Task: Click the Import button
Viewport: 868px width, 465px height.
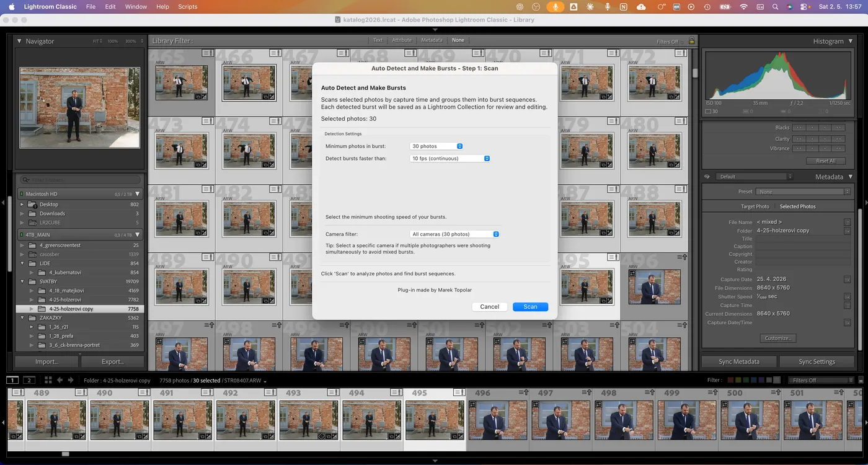Action: click(46, 361)
